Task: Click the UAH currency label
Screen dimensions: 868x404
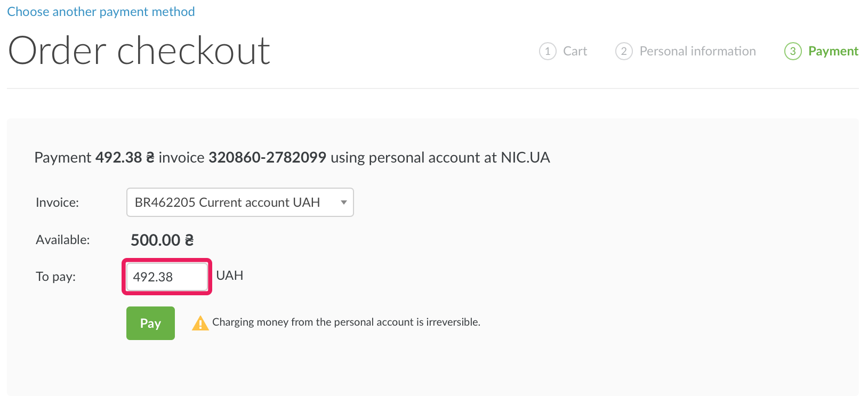Action: point(230,276)
